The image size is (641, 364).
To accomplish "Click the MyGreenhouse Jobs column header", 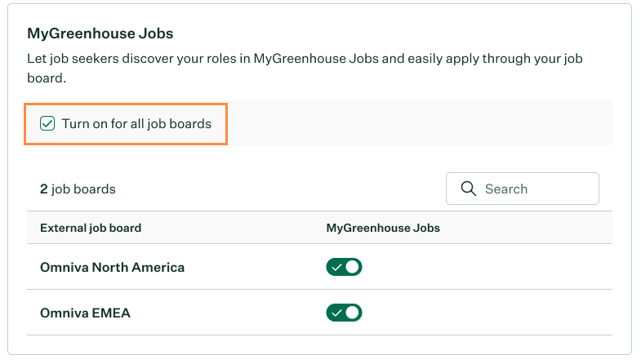I will point(383,228).
